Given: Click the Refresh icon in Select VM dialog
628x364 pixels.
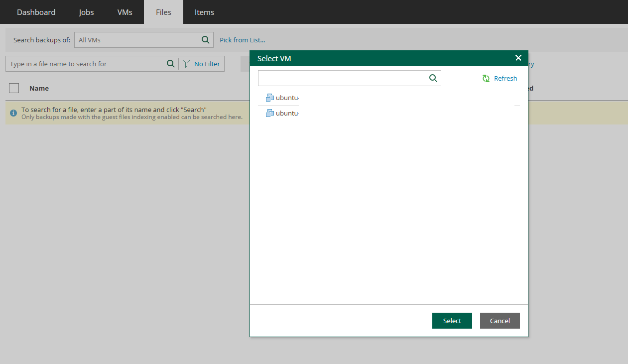Looking at the screenshot, I should coord(486,78).
